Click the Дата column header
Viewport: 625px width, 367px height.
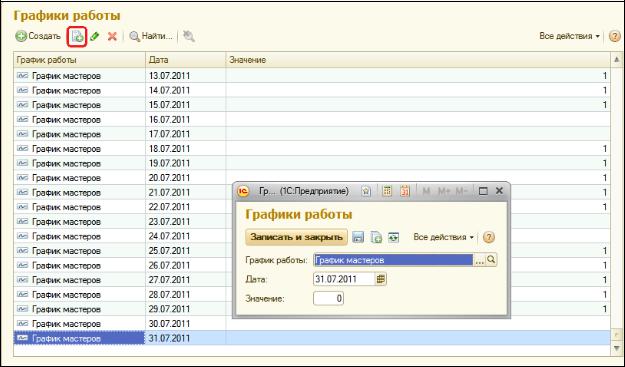point(186,60)
